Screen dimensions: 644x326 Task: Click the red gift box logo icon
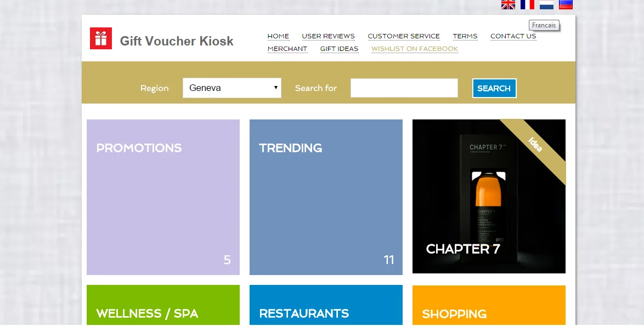tap(100, 38)
